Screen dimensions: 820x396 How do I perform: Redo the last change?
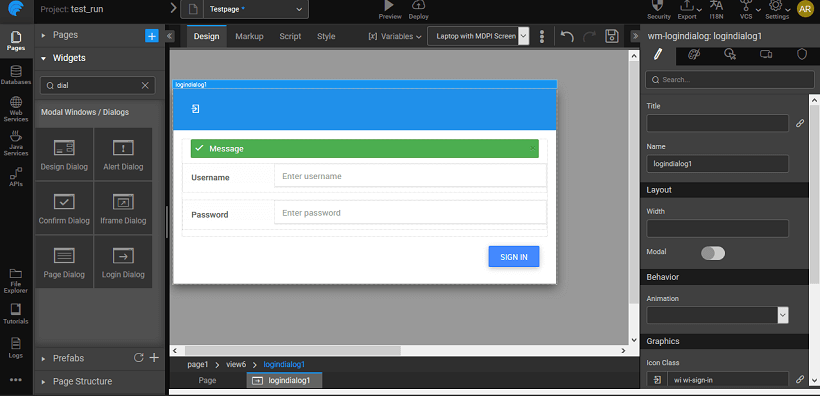589,36
